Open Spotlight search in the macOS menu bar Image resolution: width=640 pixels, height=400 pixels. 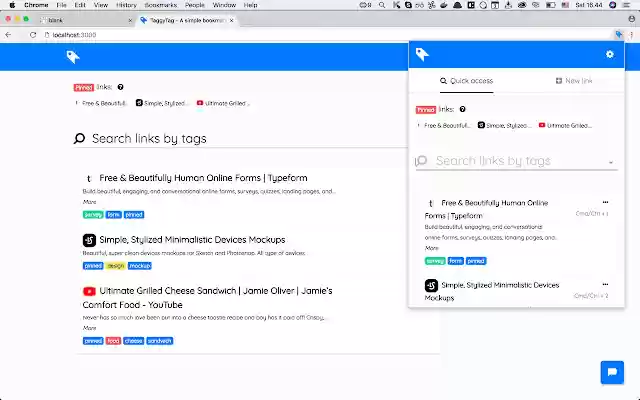click(382, 5)
